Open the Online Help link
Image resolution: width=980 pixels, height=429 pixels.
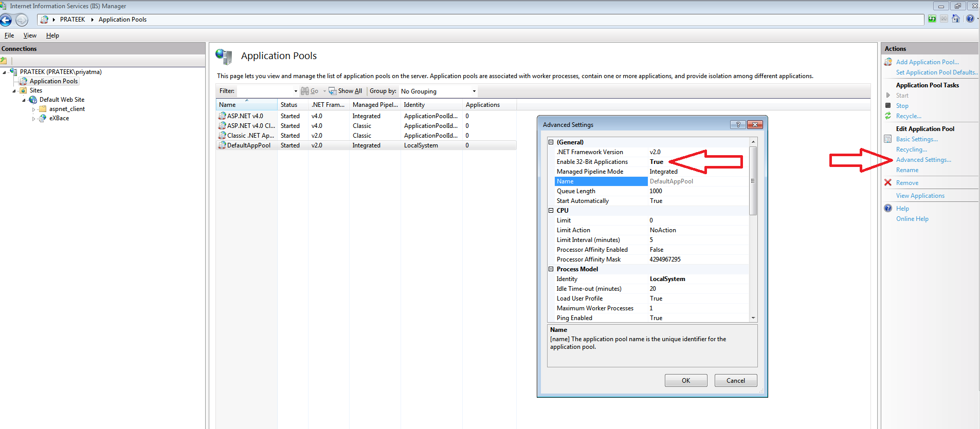[912, 219]
